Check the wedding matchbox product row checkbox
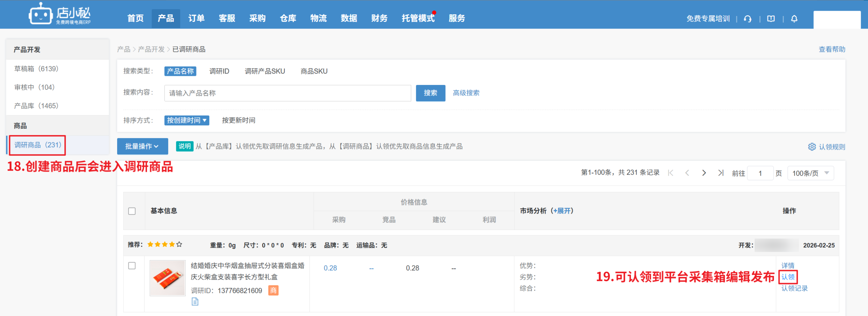The image size is (868, 316). pyautogui.click(x=132, y=266)
